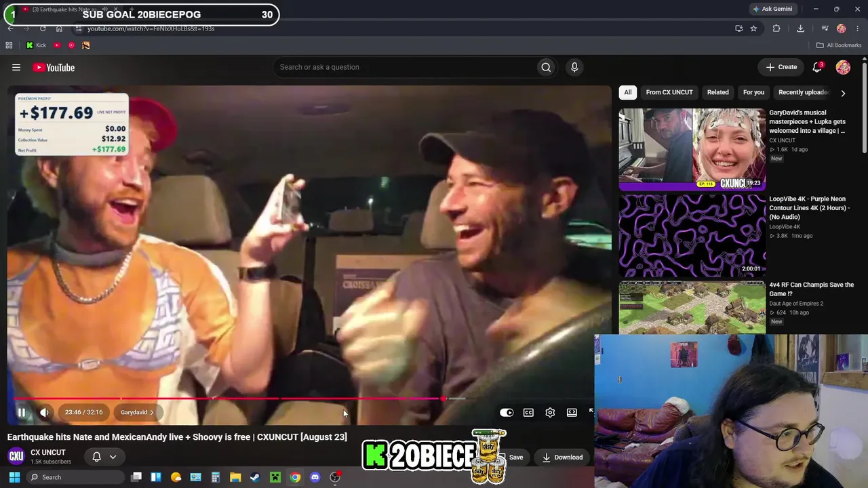Open Task View from the taskbar
Viewport: 868px width, 488px height.
tap(136, 477)
